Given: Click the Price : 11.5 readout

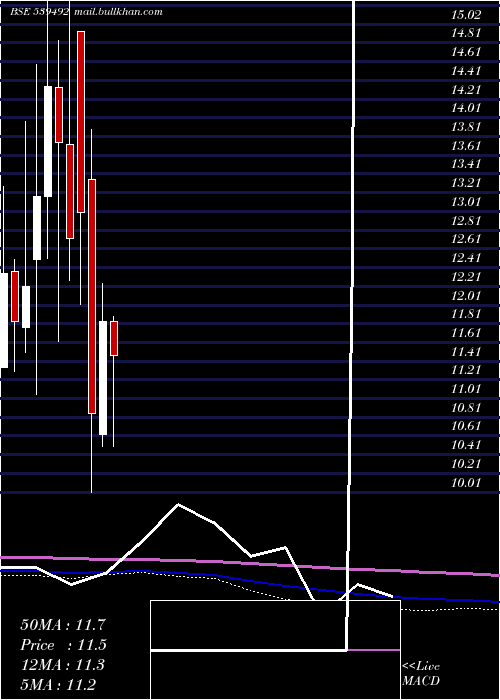Looking at the screenshot, I should point(63,645).
